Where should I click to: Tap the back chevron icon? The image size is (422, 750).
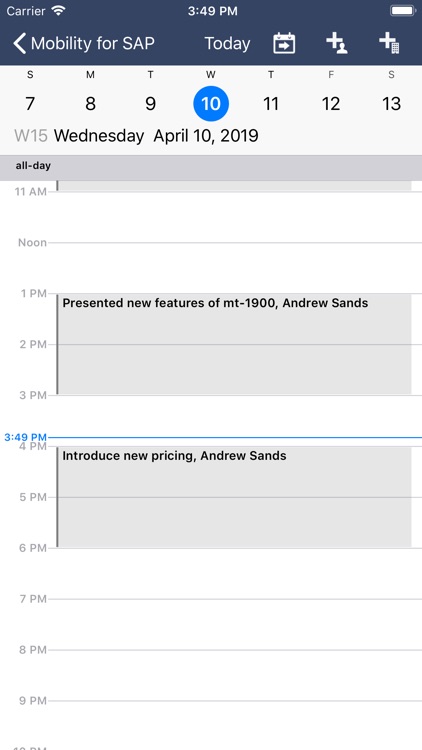(x=19, y=44)
